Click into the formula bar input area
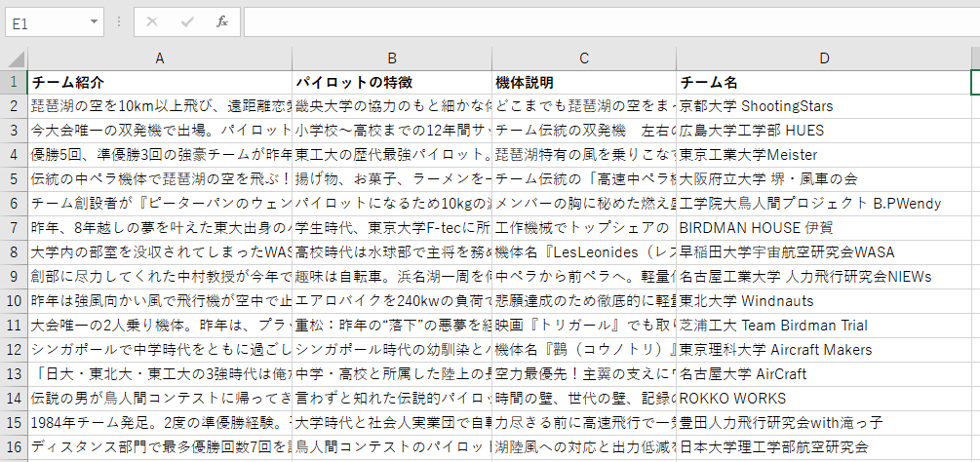980x462 pixels. coord(611,23)
